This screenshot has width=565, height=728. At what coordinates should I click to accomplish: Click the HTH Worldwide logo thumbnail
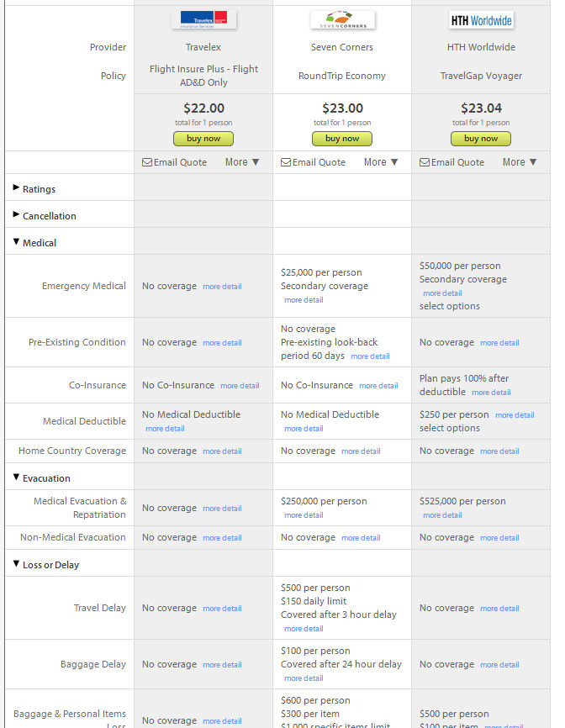click(481, 20)
